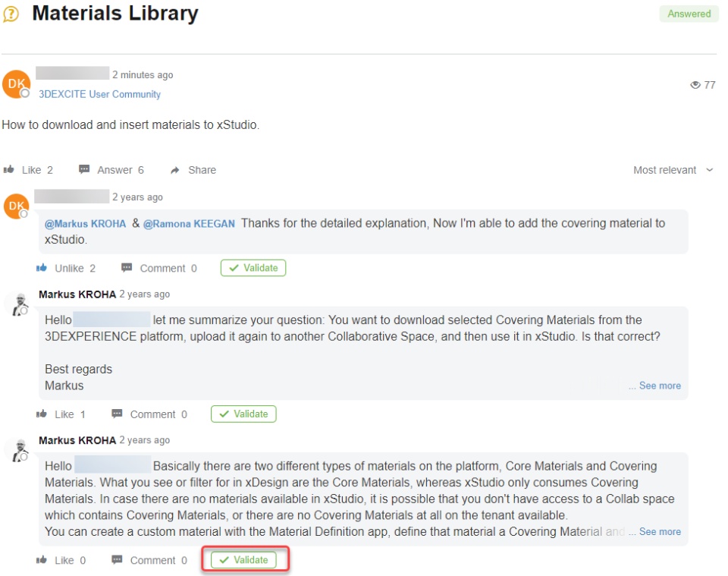Click the Answer 6 comment icon
The image size is (728, 576).
click(x=84, y=169)
